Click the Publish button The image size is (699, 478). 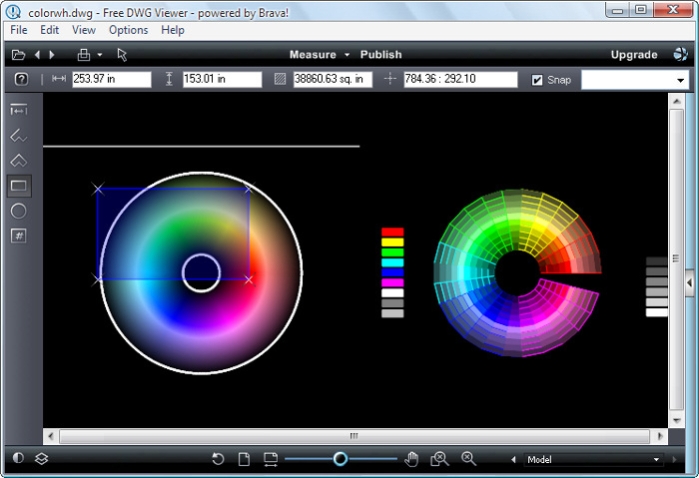point(381,54)
